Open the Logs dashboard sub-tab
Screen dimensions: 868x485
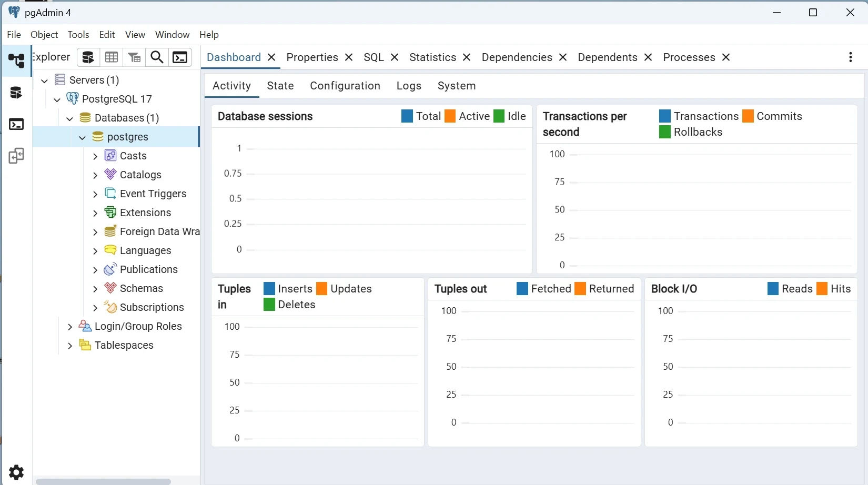coord(409,86)
